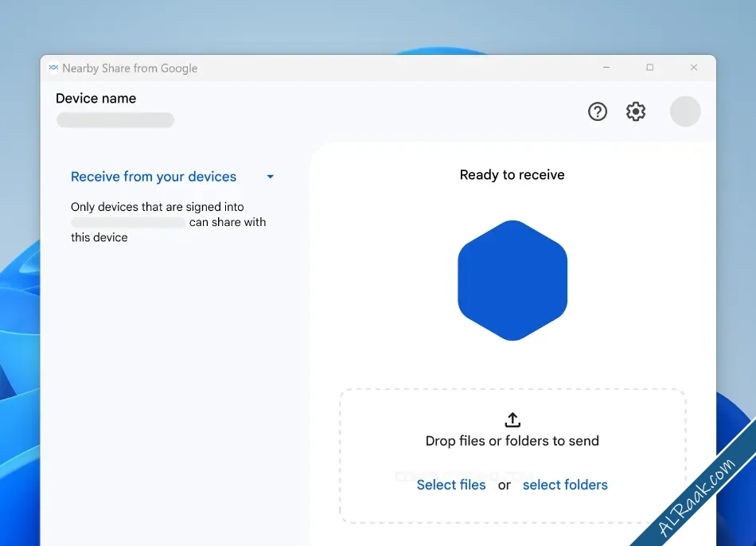Viewport: 756px width, 546px height.
Task: Click the 'Ready to receive' status text
Action: 512,174
